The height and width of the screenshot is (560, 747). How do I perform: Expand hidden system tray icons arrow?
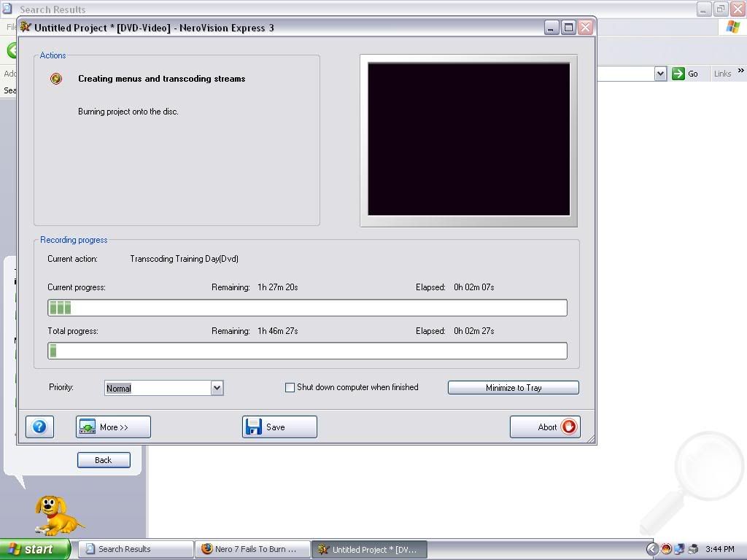point(652,549)
